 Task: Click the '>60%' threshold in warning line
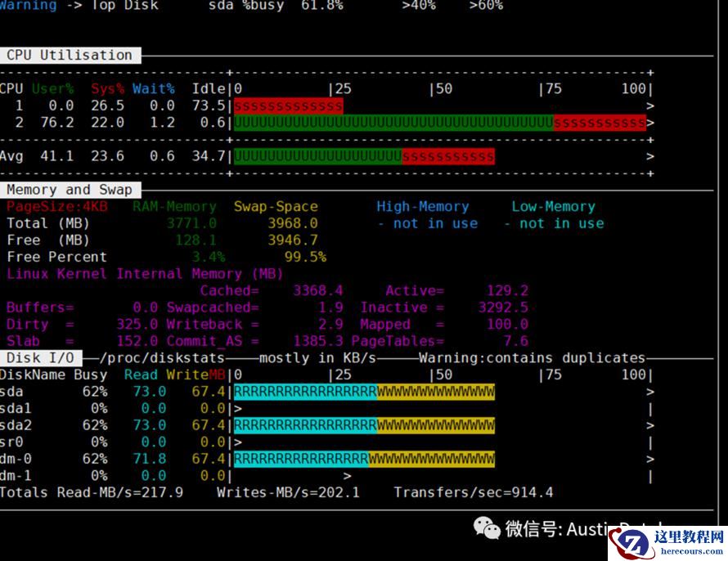[486, 6]
